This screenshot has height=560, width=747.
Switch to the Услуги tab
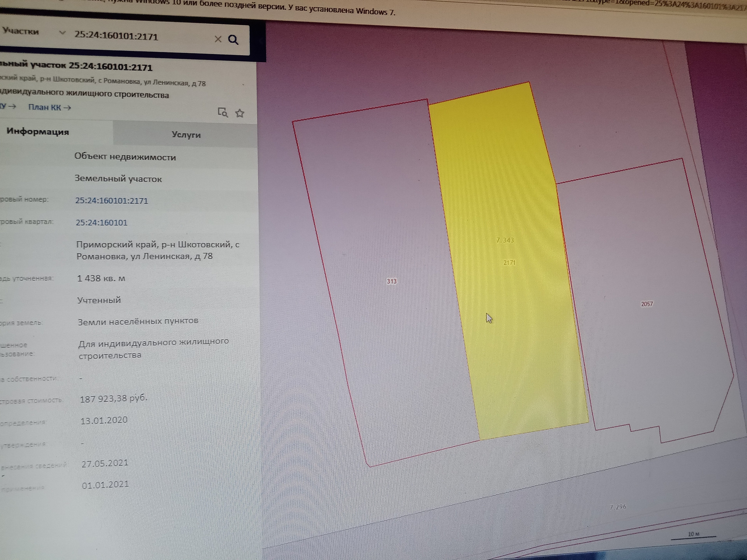click(x=186, y=135)
